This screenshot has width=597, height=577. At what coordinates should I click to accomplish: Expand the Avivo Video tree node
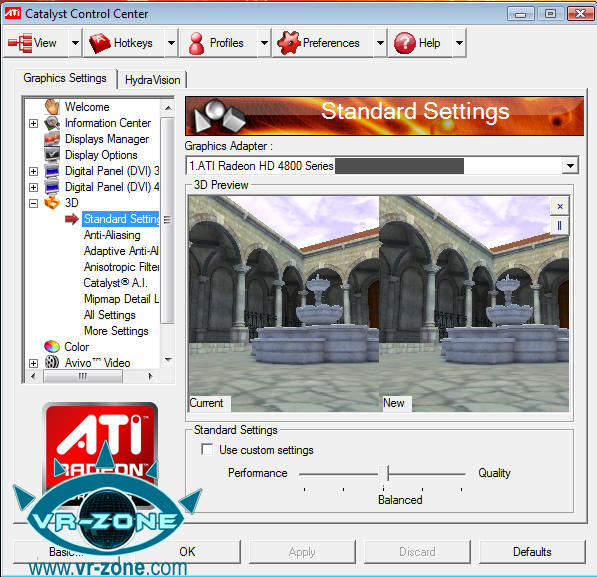tap(34, 363)
